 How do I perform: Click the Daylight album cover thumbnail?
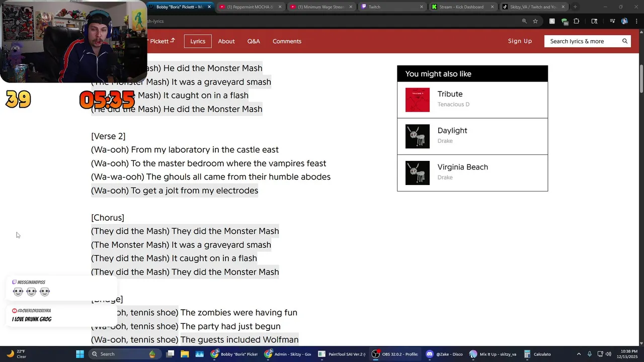click(418, 136)
